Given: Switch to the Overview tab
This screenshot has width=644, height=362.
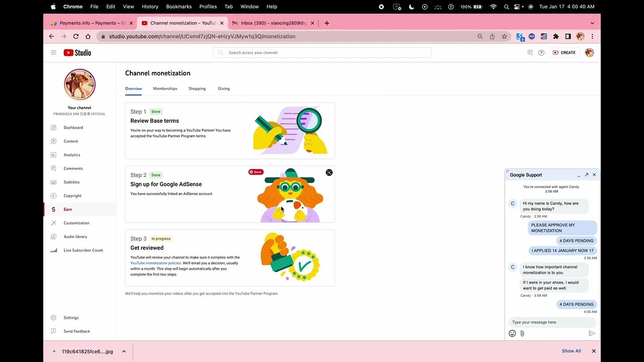Looking at the screenshot, I should click(x=133, y=88).
